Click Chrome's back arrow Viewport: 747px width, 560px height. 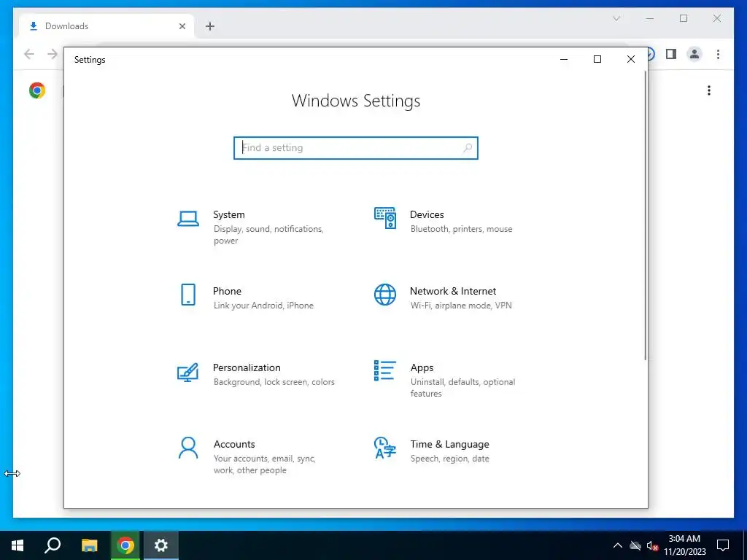(x=29, y=54)
